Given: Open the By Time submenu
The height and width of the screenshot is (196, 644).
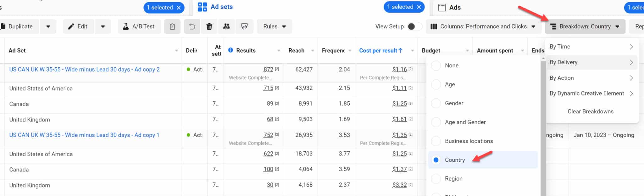Looking at the screenshot, I should [591, 47].
